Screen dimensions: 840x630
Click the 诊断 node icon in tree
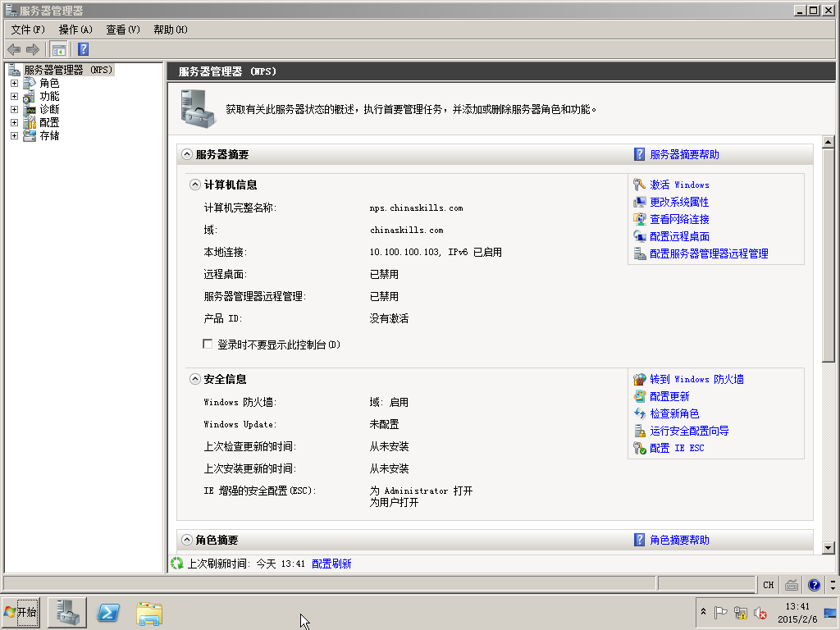[x=30, y=109]
